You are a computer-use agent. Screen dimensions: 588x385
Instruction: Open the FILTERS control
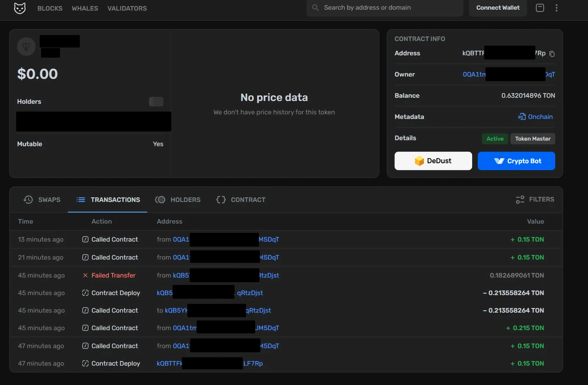click(535, 199)
